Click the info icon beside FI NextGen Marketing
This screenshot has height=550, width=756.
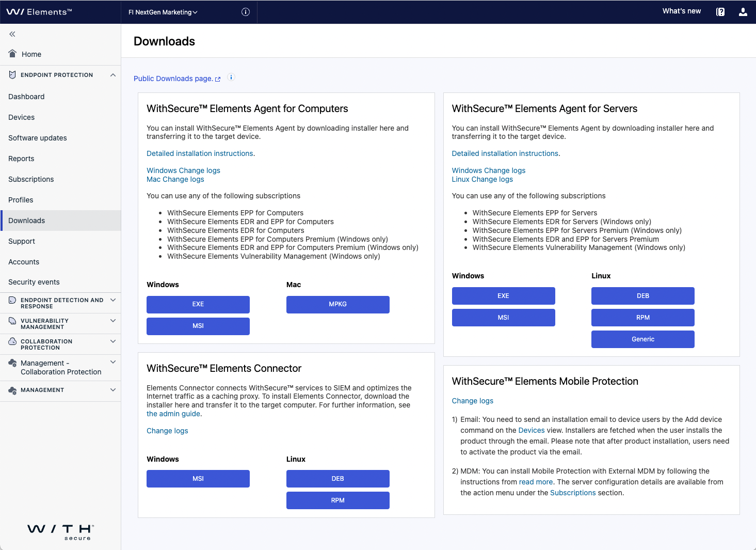point(245,11)
